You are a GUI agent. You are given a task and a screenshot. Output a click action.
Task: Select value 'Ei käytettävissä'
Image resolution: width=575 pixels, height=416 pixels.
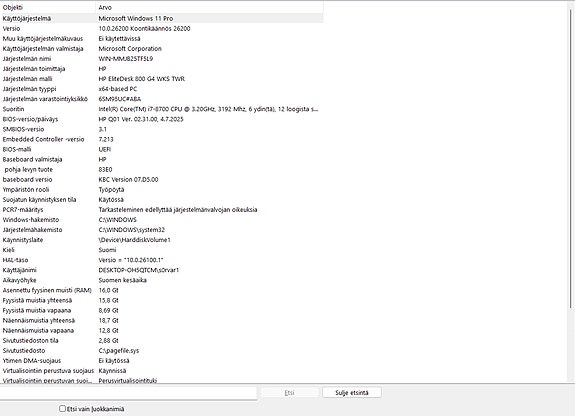[119, 39]
